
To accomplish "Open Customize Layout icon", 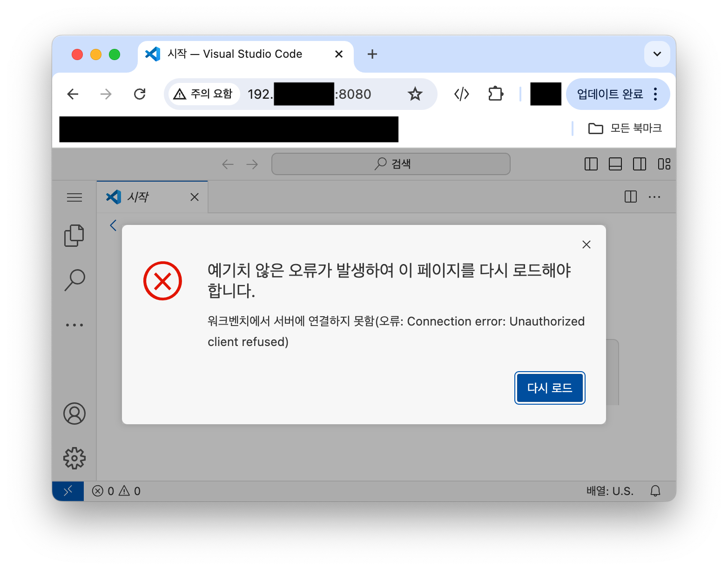I will tap(664, 164).
